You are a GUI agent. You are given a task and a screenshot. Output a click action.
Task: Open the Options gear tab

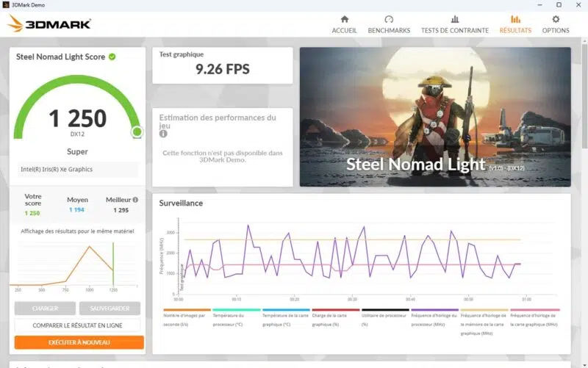pos(556,25)
